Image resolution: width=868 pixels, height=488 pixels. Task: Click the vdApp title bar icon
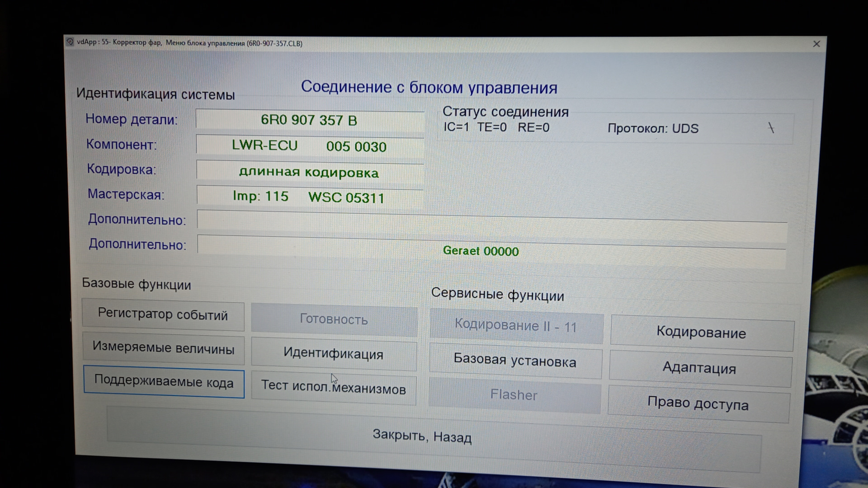pyautogui.click(x=70, y=42)
